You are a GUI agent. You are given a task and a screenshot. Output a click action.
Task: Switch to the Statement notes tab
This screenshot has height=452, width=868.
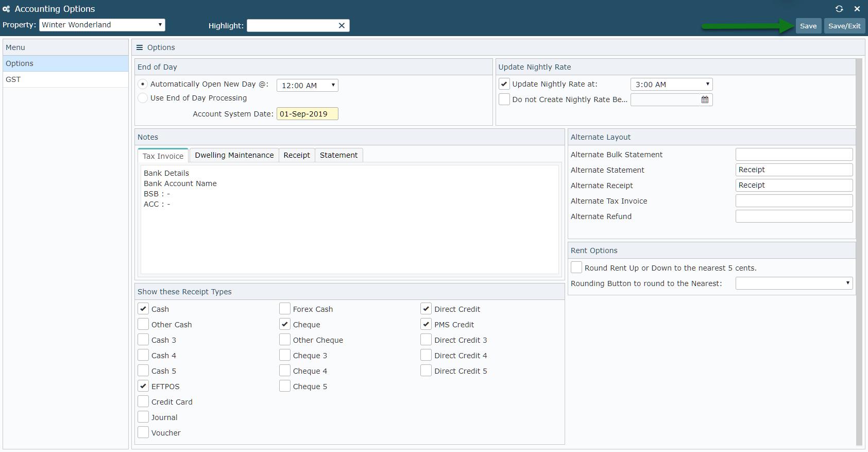[338, 155]
